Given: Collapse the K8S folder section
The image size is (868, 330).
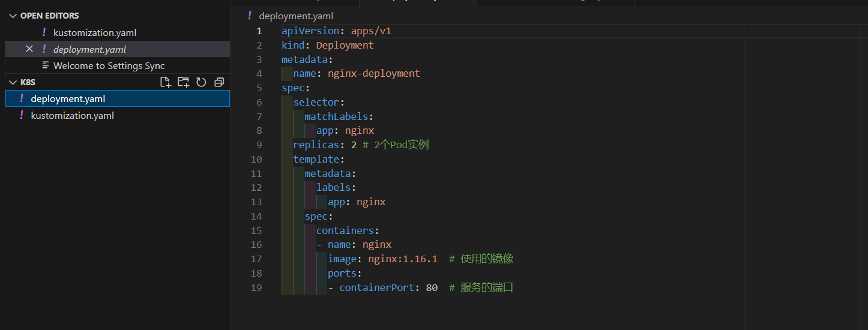Looking at the screenshot, I should pos(13,82).
